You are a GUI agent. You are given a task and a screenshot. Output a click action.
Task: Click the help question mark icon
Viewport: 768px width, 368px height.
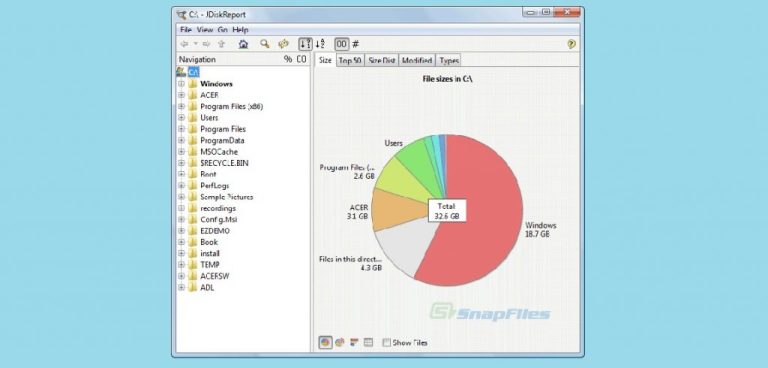571,44
